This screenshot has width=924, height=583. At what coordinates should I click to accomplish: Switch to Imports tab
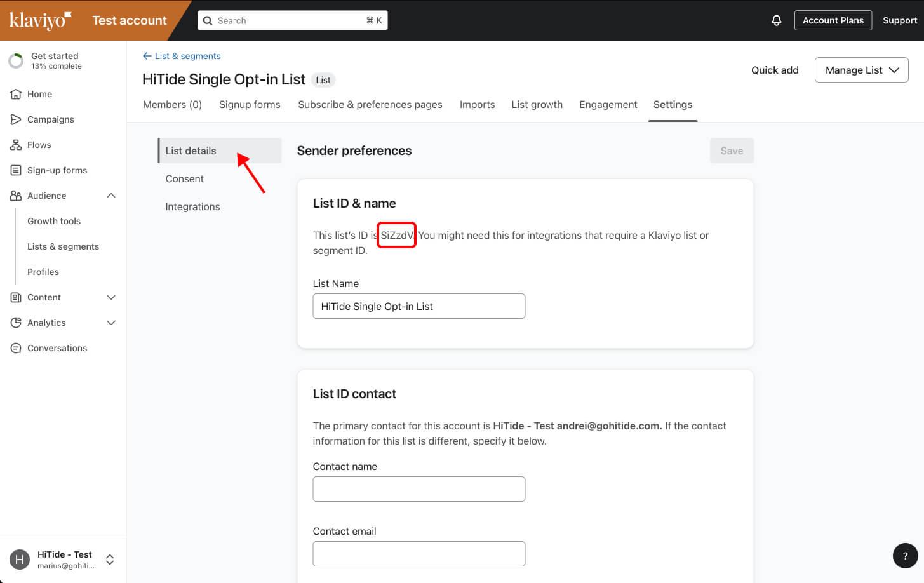[477, 105]
